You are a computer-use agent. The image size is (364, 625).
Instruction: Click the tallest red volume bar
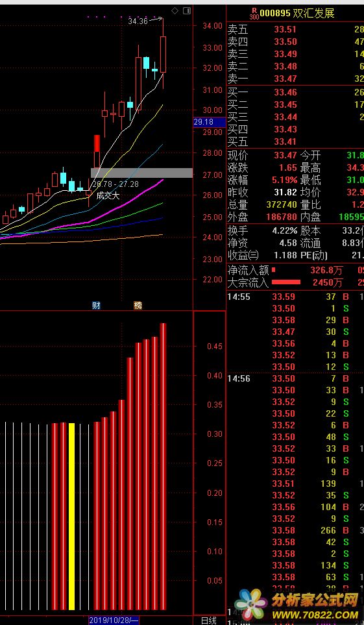(163, 467)
